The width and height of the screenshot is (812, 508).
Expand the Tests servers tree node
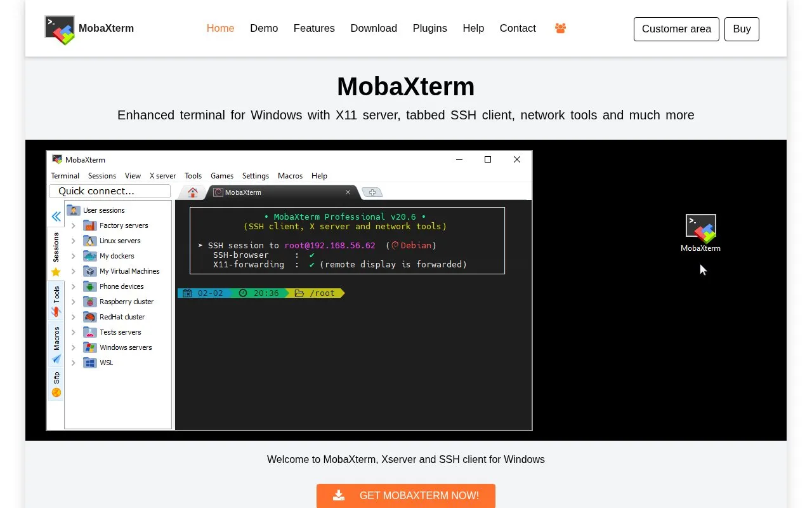pyautogui.click(x=74, y=332)
